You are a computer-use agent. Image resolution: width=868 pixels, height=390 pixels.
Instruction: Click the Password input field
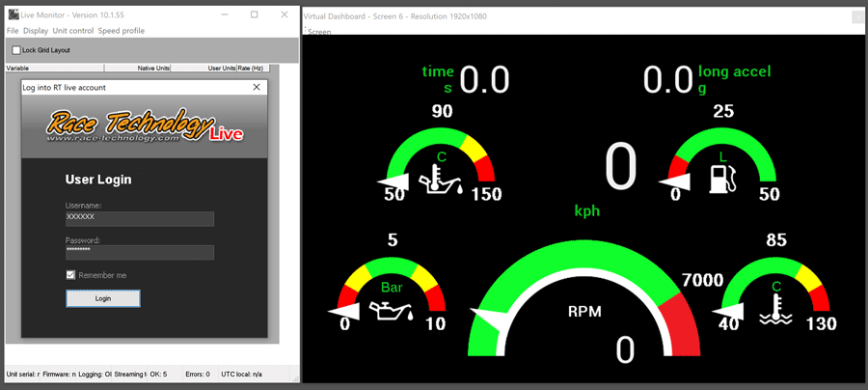pyautogui.click(x=139, y=252)
